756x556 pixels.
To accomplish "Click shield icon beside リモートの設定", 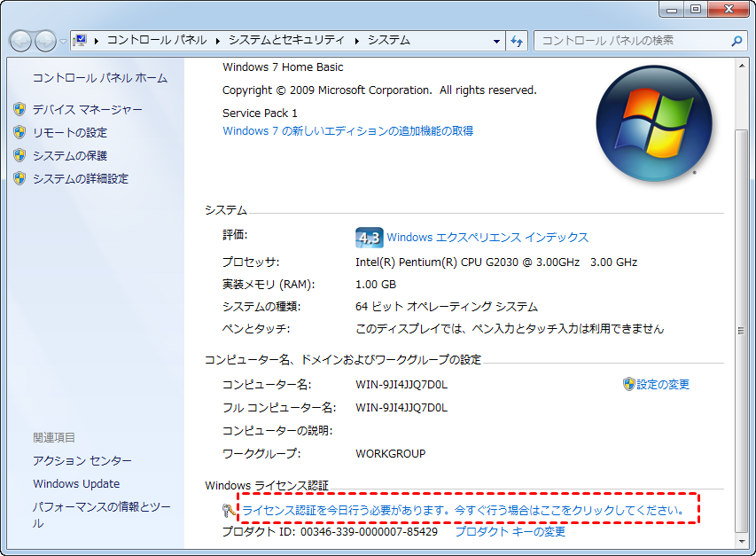I will 19,132.
